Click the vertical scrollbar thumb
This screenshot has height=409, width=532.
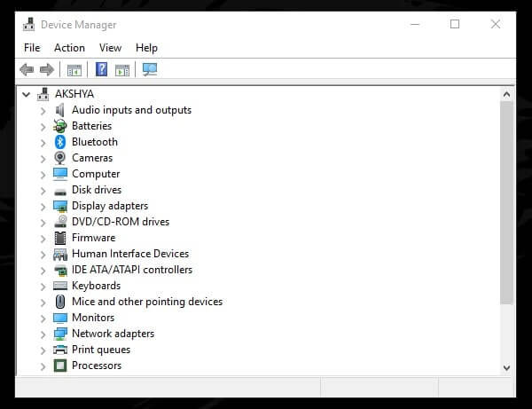tap(506, 202)
